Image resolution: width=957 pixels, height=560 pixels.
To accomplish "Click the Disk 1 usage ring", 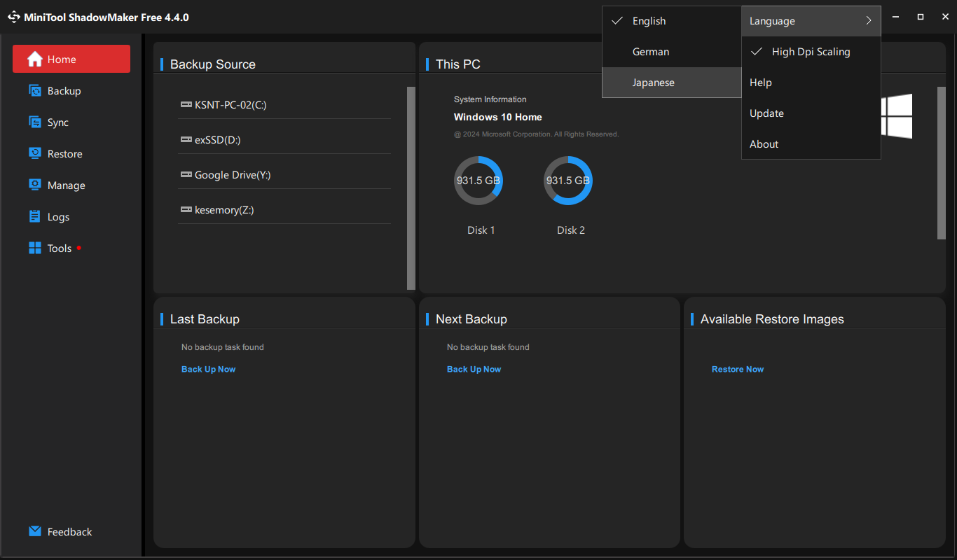I will point(478,181).
